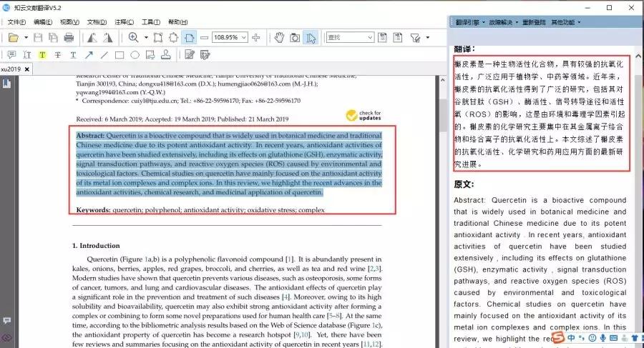Click the edit annotations notepad icon
This screenshot has width=644, height=348.
[190, 54]
